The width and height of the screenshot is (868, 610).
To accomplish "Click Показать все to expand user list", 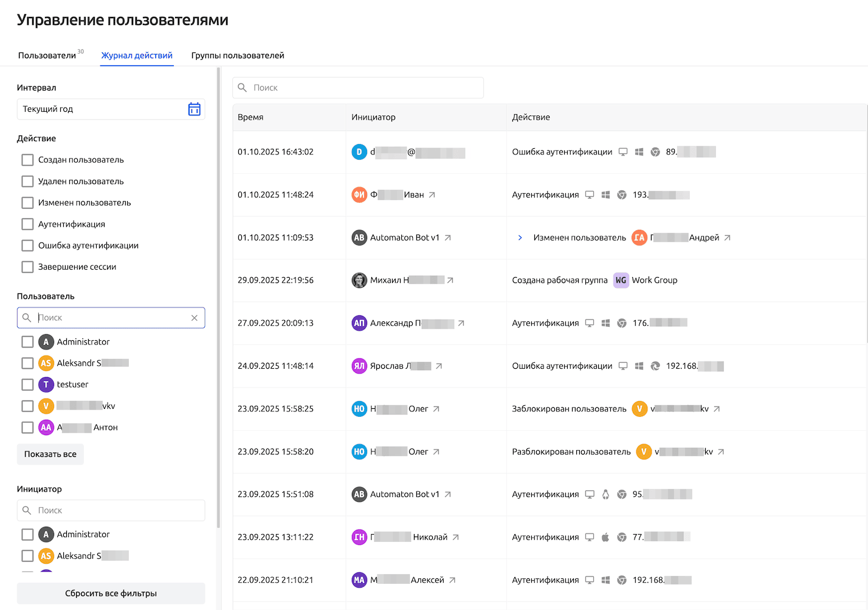I will 50,454.
